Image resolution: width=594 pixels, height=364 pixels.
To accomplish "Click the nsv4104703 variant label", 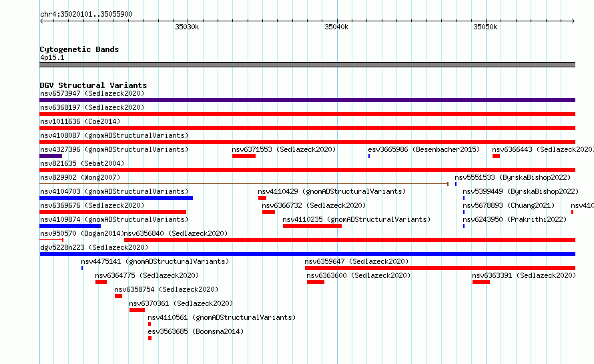I will [x=114, y=191].
